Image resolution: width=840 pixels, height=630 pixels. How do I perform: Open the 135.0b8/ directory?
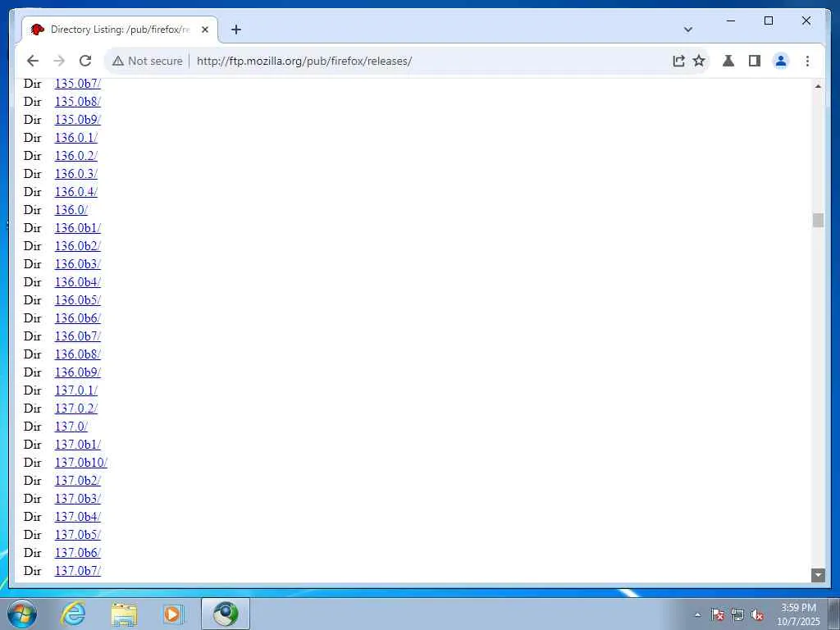(x=78, y=101)
